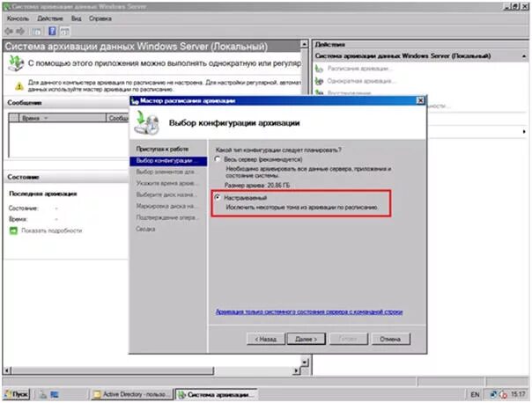This screenshot has height=403, width=532.
Task: Click the back arrow toolbar icon
Action: tap(9, 31)
